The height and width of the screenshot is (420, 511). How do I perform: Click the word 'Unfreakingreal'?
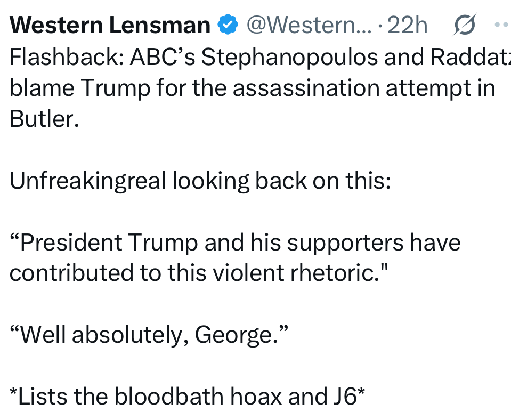[x=88, y=181]
